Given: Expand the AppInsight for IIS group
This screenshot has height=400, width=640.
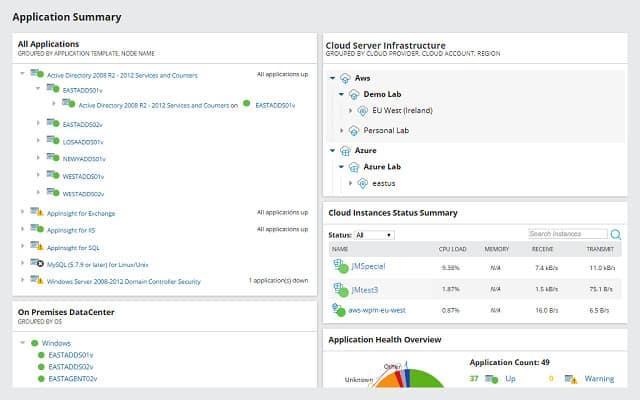Looking at the screenshot, I should 22,229.
